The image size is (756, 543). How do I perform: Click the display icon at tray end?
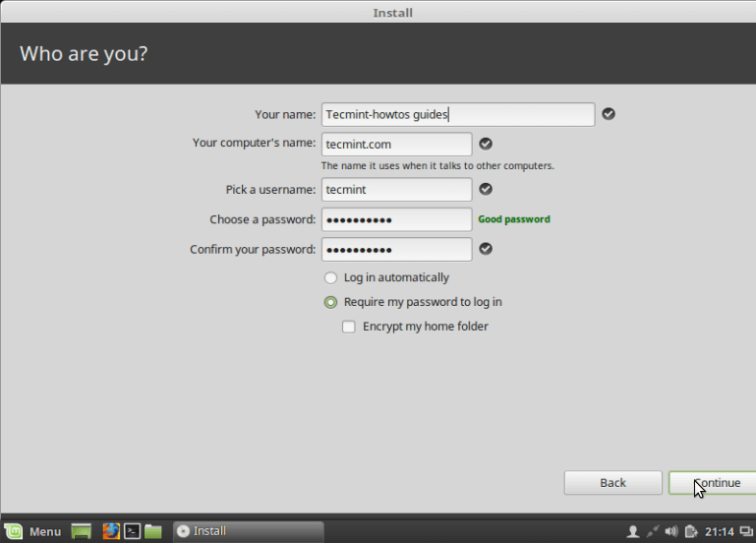tap(746, 531)
